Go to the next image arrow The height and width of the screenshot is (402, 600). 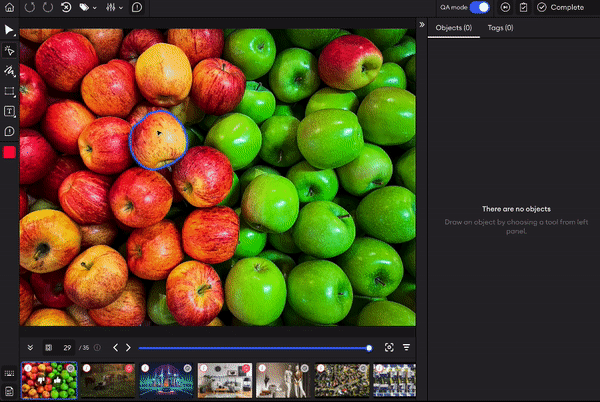click(x=128, y=347)
